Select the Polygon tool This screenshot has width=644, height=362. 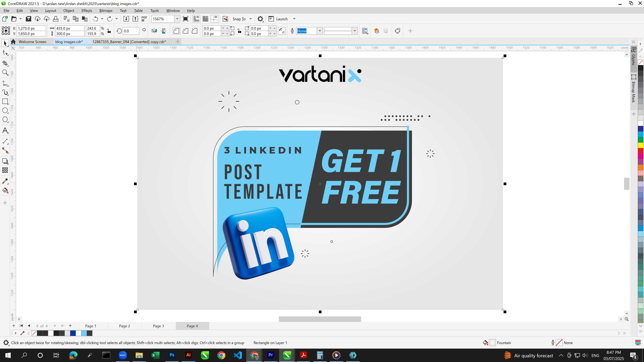(5, 120)
